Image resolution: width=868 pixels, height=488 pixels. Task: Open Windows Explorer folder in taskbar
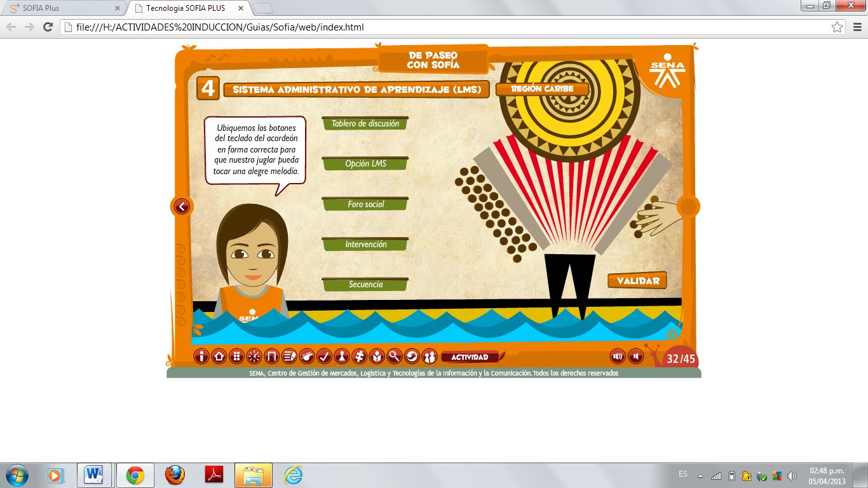pos(253,475)
